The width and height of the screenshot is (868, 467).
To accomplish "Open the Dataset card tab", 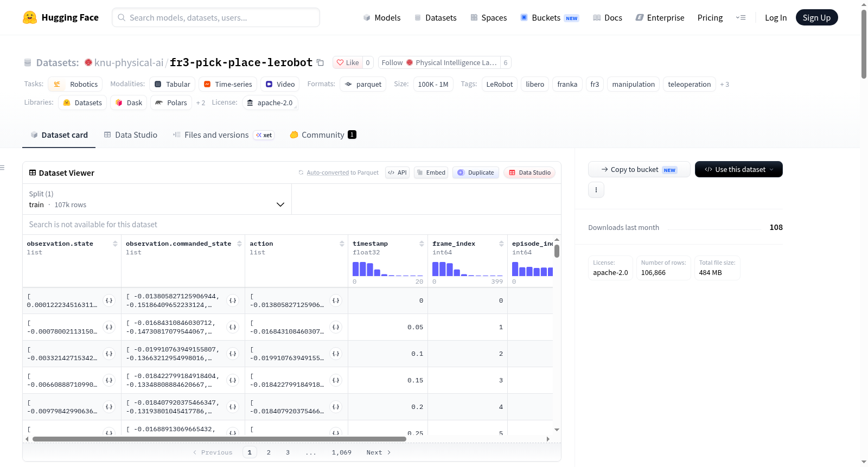I will pyautogui.click(x=59, y=135).
